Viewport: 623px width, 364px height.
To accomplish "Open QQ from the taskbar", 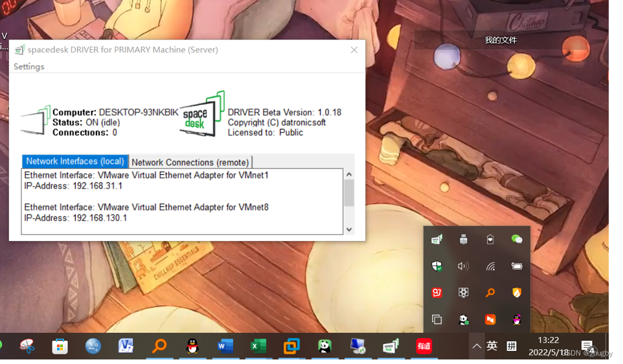I will pos(192,346).
